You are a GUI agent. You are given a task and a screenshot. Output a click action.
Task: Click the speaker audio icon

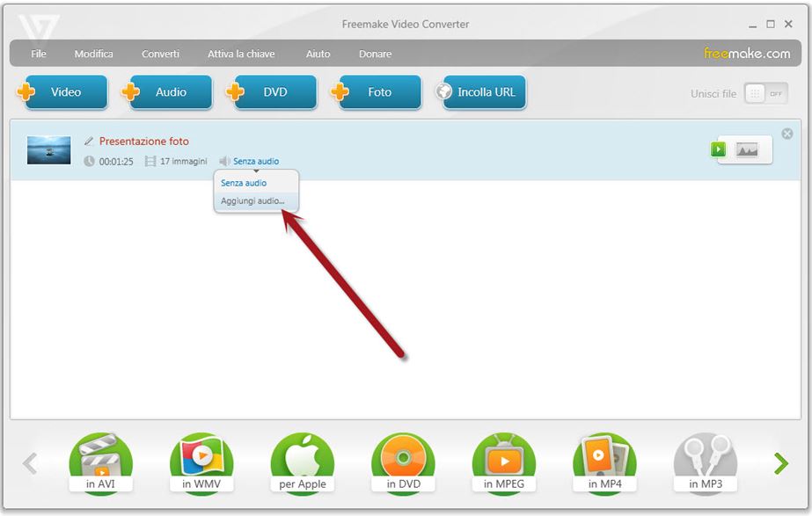[224, 162]
